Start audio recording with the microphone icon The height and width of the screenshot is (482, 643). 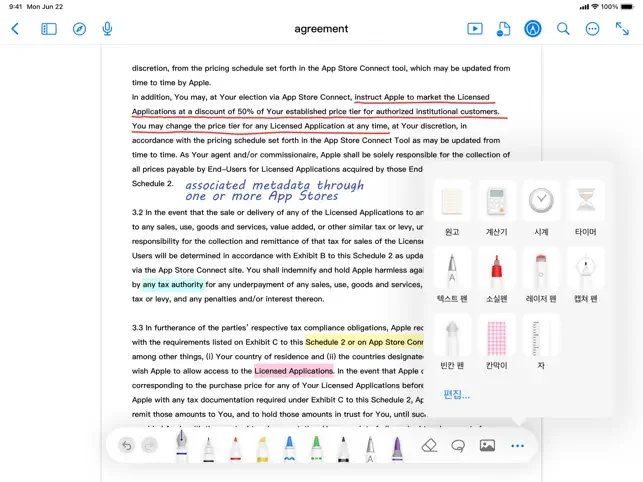(x=107, y=29)
